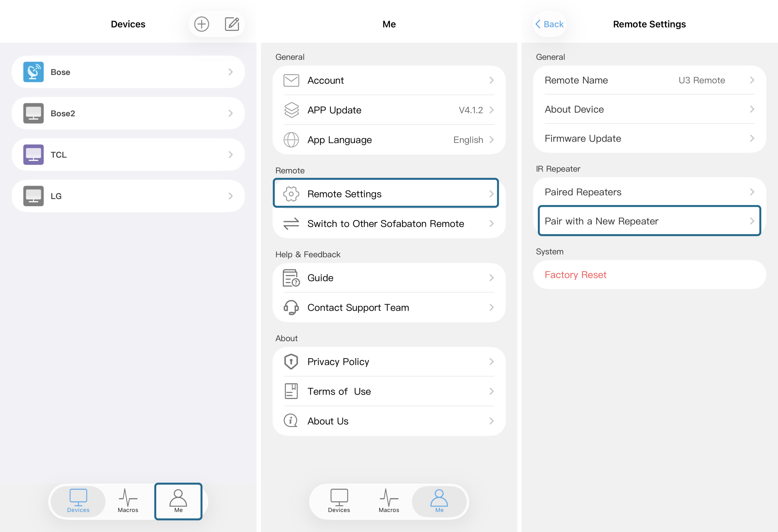Tap the Bose2 monitor icon
The image size is (778, 532).
pos(33,114)
